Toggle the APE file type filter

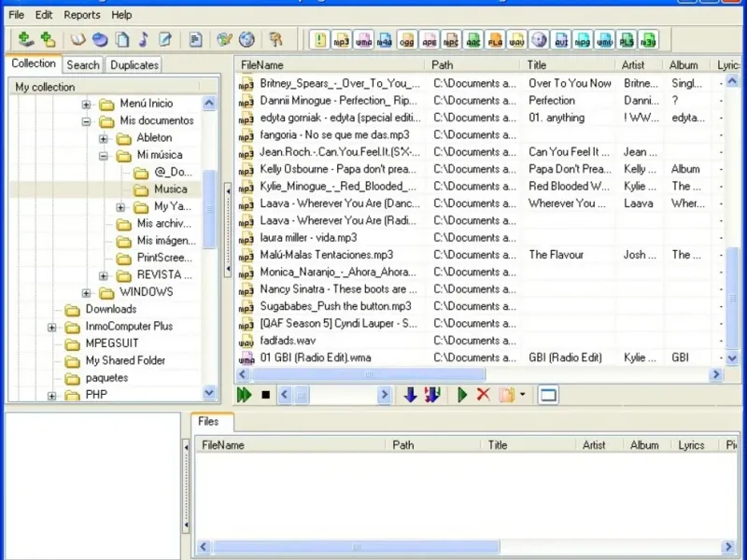click(430, 40)
